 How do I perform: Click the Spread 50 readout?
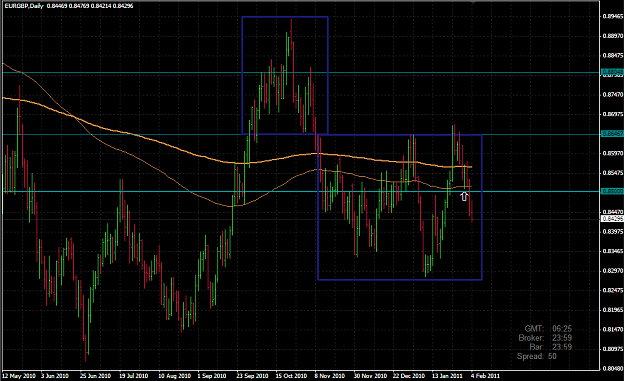[537, 356]
